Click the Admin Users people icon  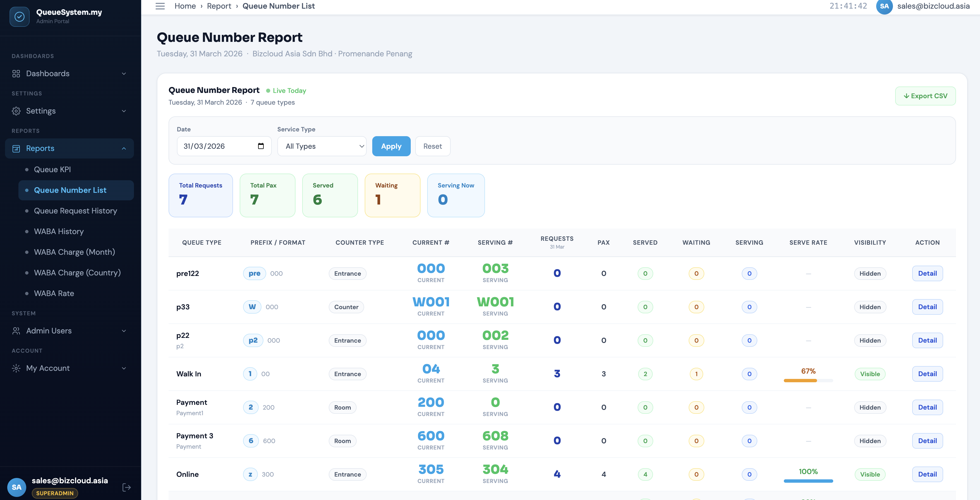16,331
